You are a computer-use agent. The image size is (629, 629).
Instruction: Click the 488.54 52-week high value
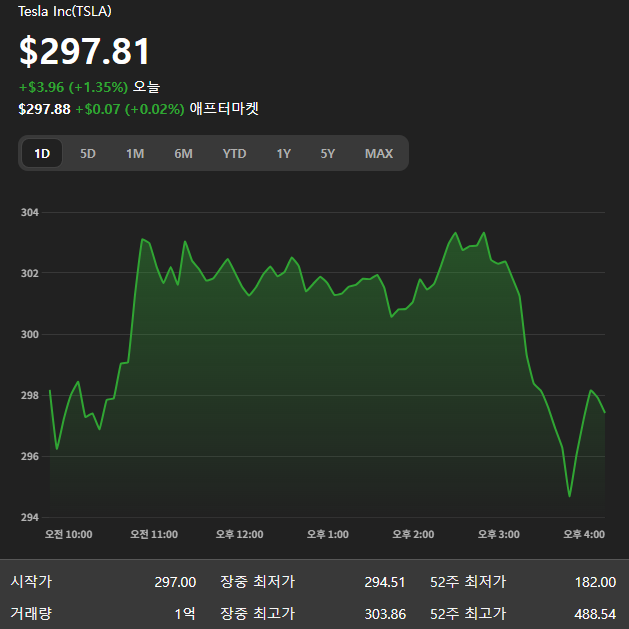pyautogui.click(x=595, y=614)
